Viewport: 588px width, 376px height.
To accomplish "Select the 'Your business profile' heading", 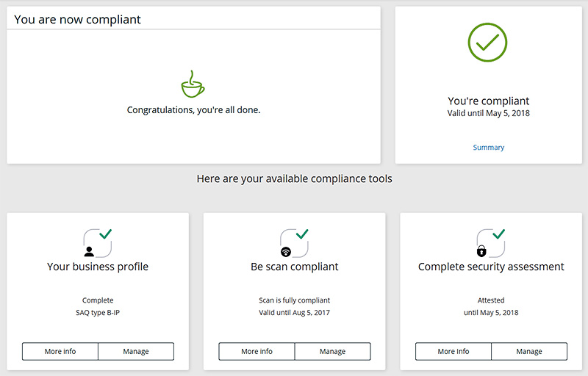I will (x=98, y=267).
